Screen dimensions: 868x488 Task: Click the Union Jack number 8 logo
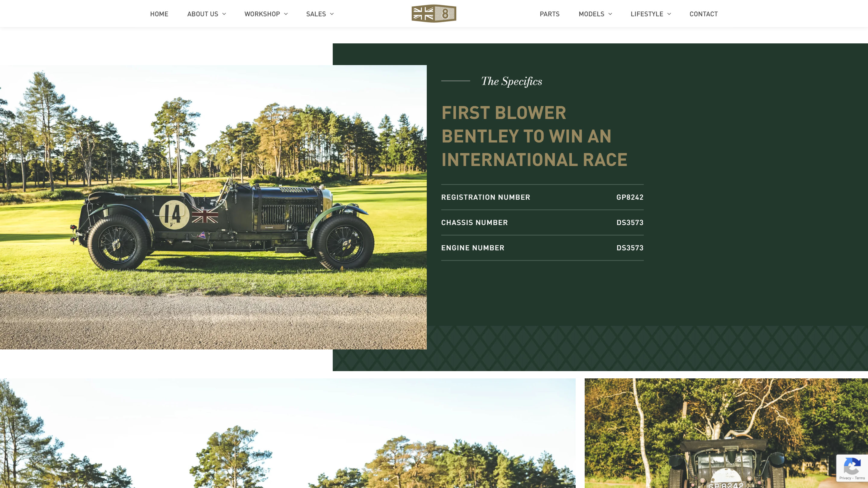pyautogui.click(x=434, y=14)
